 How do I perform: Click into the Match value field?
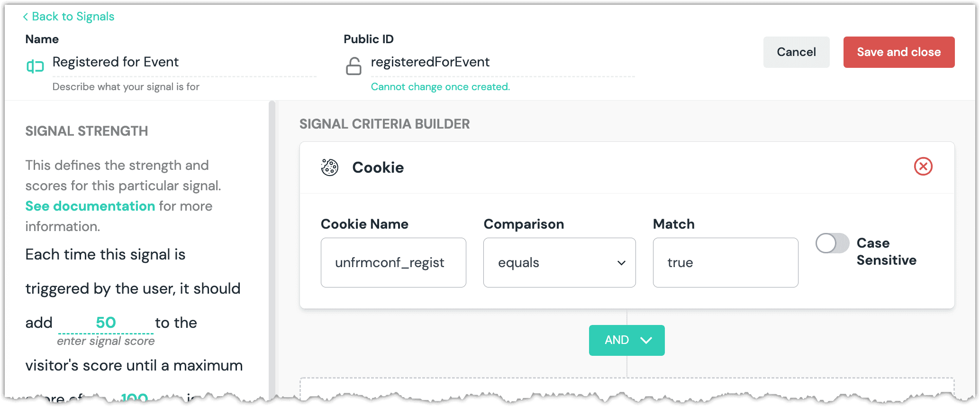(x=725, y=263)
